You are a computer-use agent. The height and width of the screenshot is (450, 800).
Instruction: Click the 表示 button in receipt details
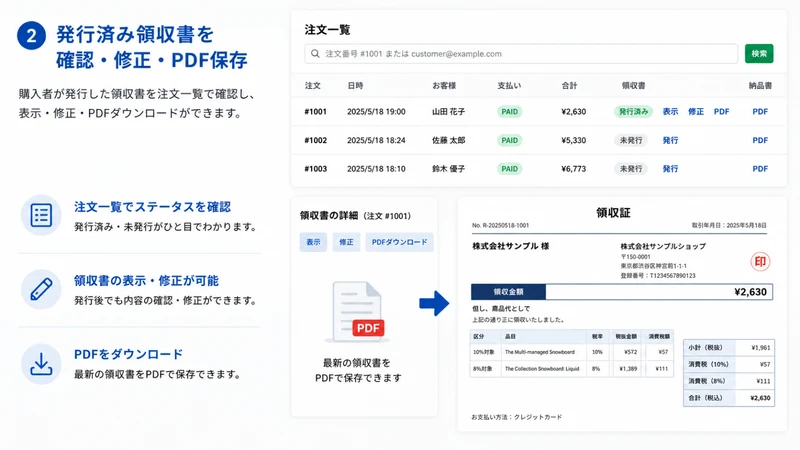coord(313,242)
